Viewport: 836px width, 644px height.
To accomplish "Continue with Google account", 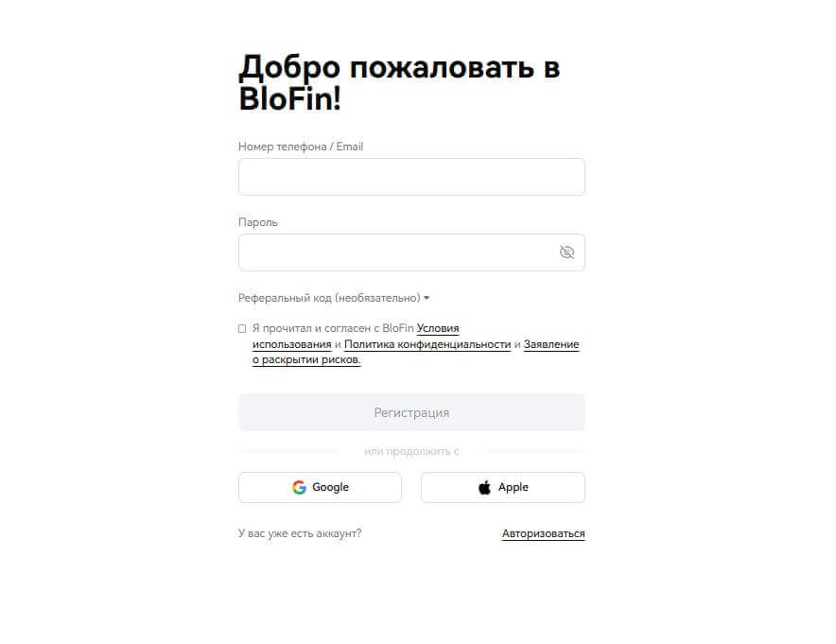I will [x=320, y=487].
